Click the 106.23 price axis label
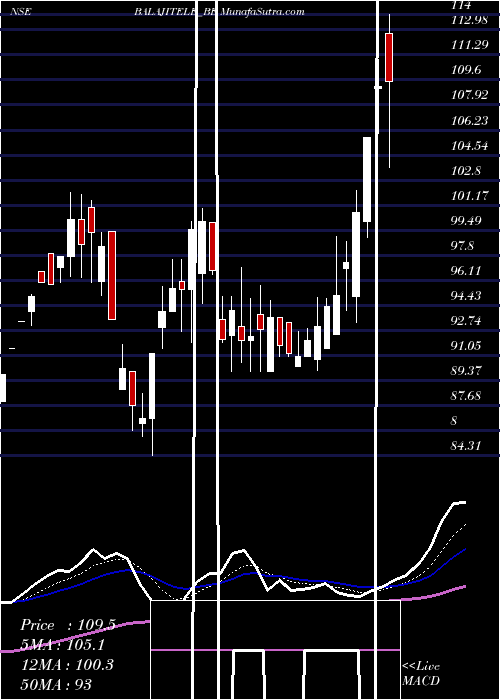Image resolution: width=500 pixels, height=700 pixels. tap(469, 121)
